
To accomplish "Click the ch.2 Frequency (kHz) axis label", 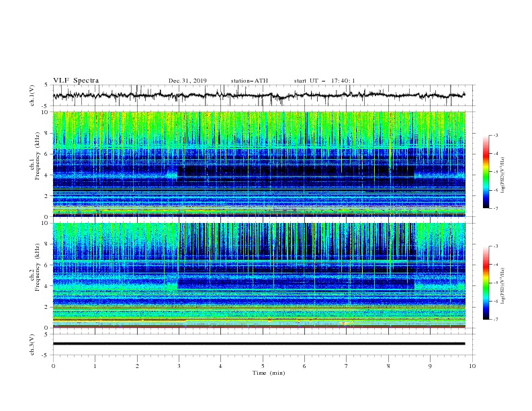I will pos(35,267).
